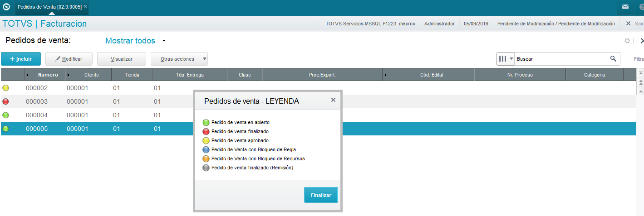Click the yellow status circle of order 000002
Screen dimensions: 644x216
coord(5,88)
